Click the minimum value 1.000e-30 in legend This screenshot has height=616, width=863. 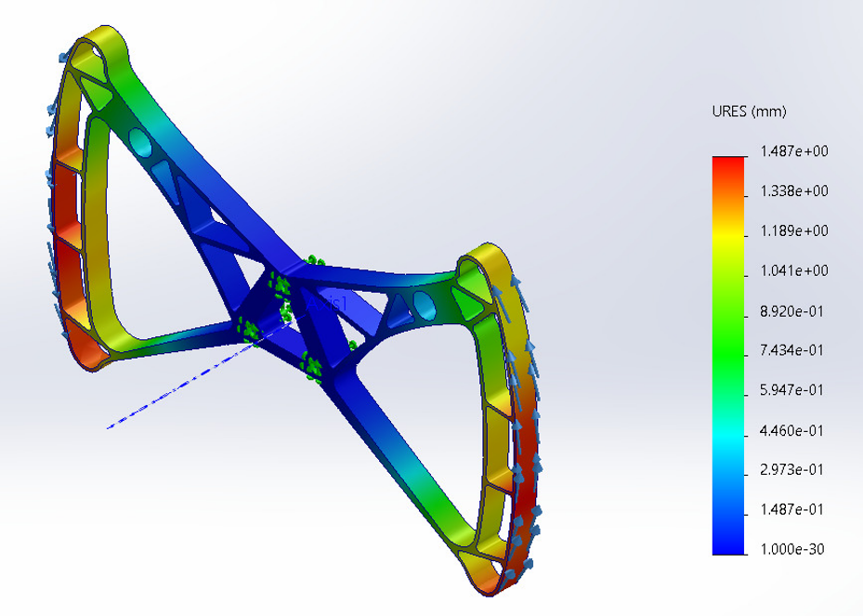793,549
